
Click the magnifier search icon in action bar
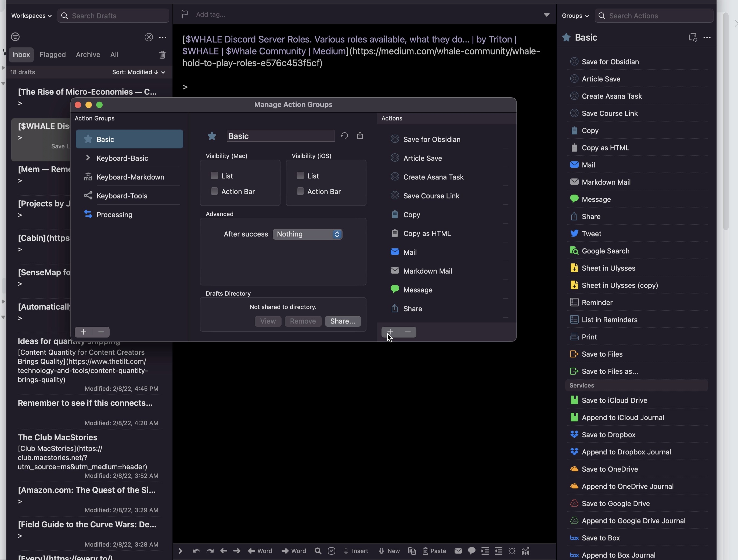click(318, 551)
